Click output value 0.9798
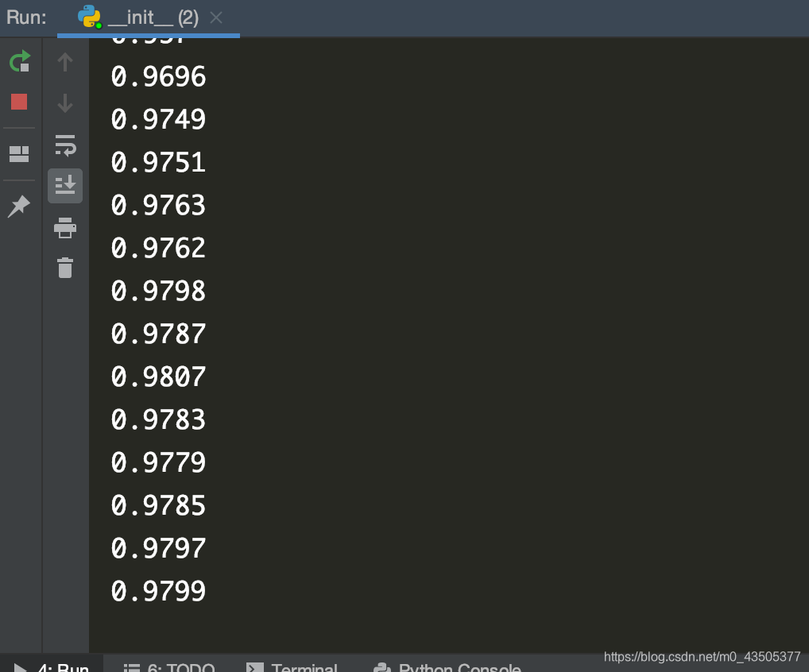This screenshot has height=672, width=809. point(158,291)
